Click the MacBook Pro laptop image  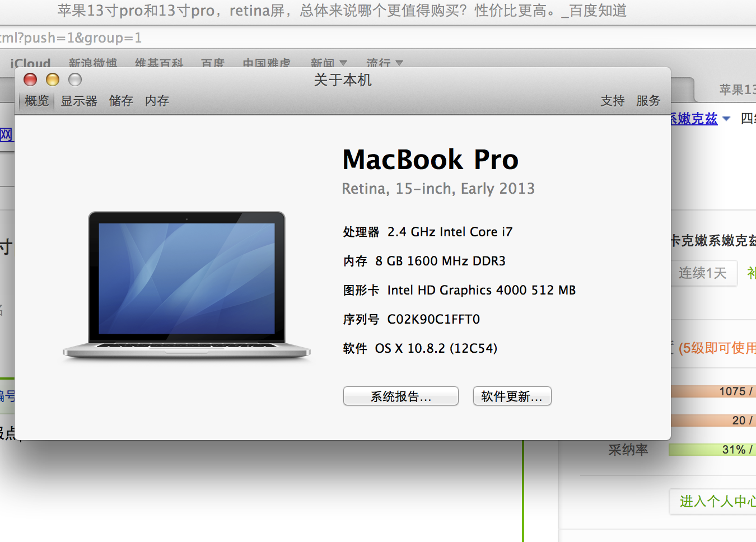point(186,286)
